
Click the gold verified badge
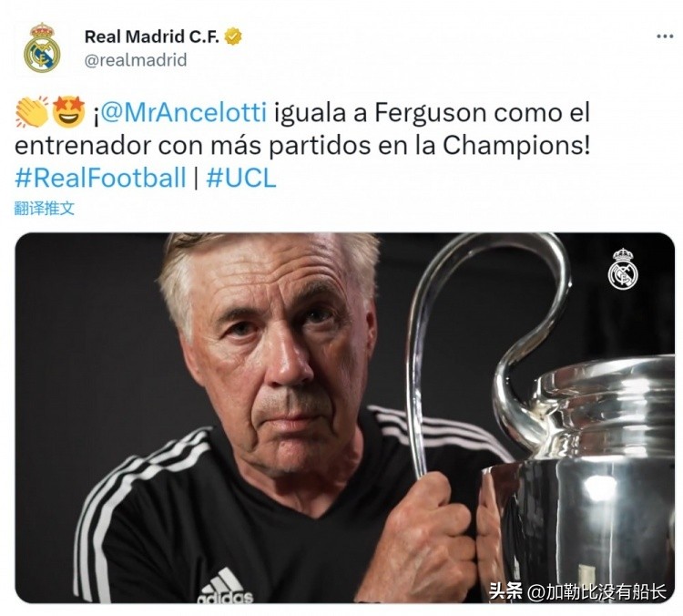pyautogui.click(x=233, y=36)
